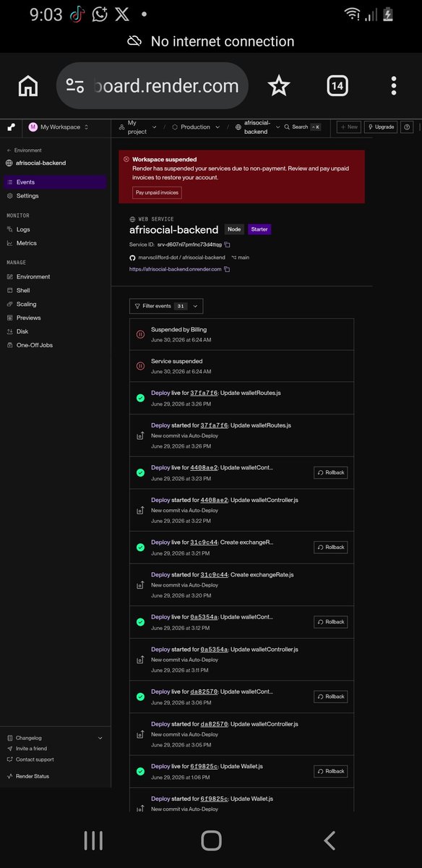422x868 pixels.
Task: Go back to Environment in the sidebar
Action: [x=24, y=150]
